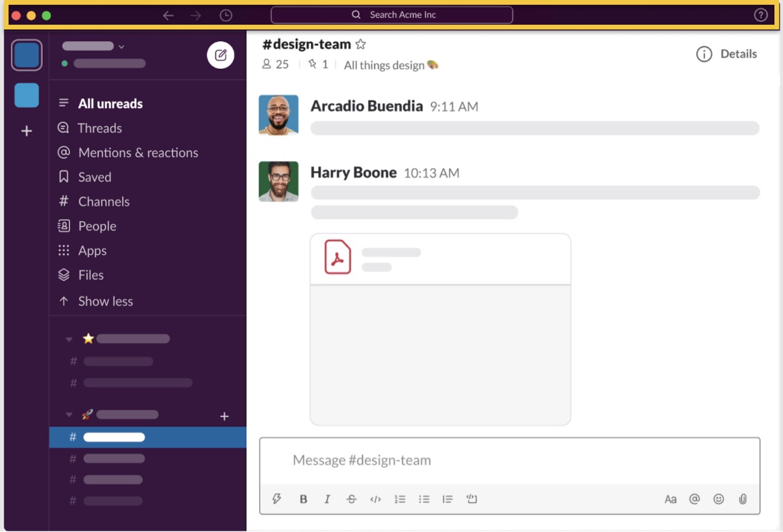Open the emoji picker
Viewport: 783px width, 532px height.
pyautogui.click(x=718, y=499)
